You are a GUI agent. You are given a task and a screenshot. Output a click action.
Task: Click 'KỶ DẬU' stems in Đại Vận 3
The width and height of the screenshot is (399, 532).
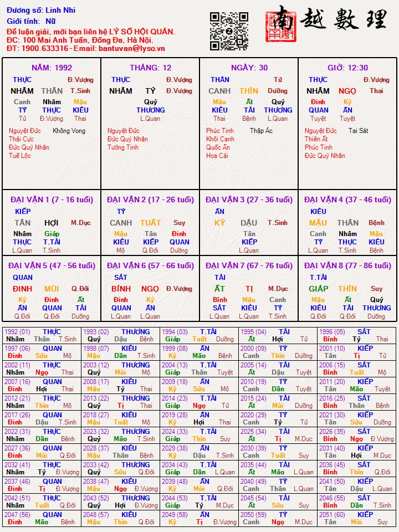coord(237,223)
